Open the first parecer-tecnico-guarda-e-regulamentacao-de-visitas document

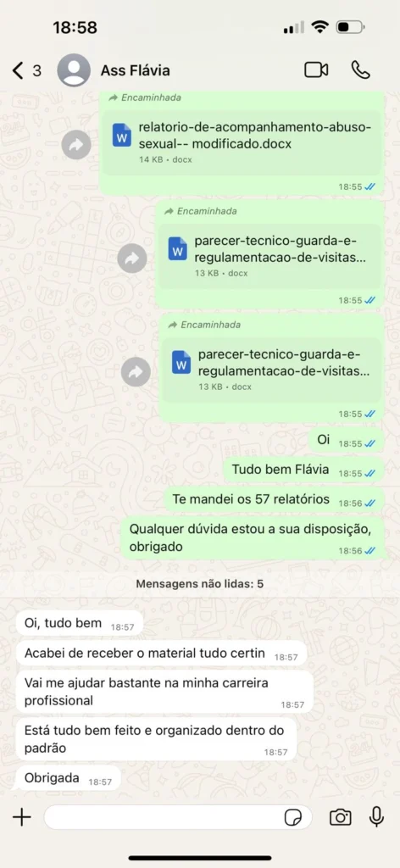[x=270, y=256]
